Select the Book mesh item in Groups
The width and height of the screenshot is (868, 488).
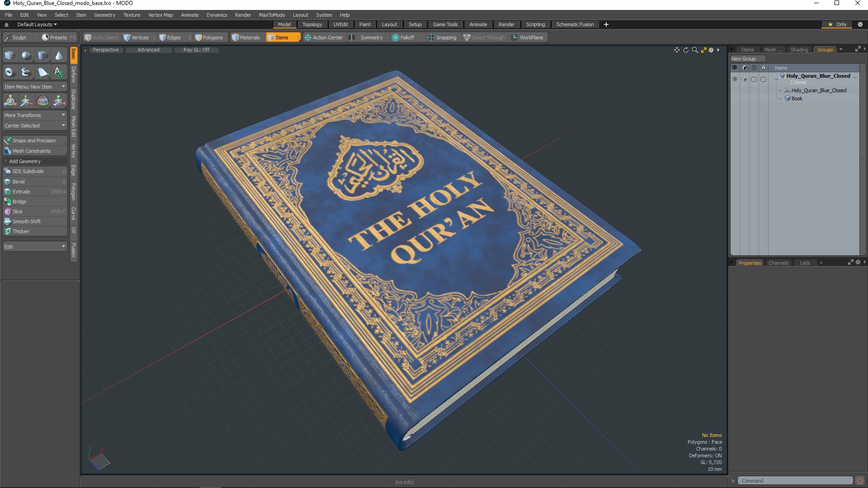[797, 99]
